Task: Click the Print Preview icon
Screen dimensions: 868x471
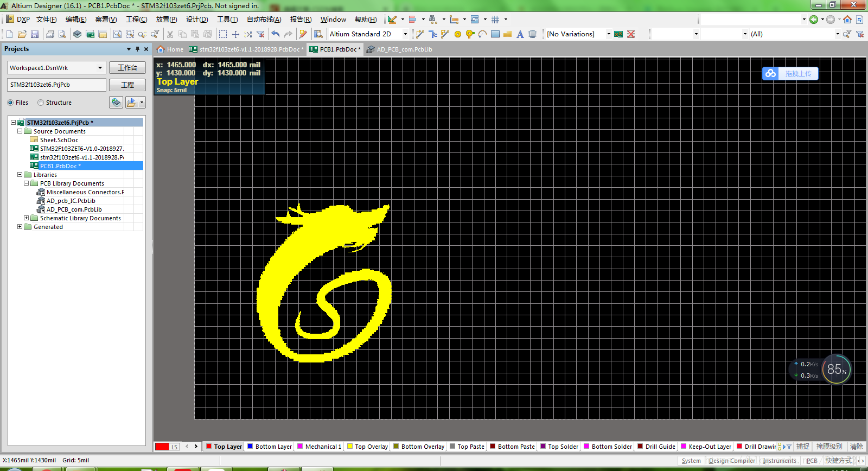Action: (62, 34)
